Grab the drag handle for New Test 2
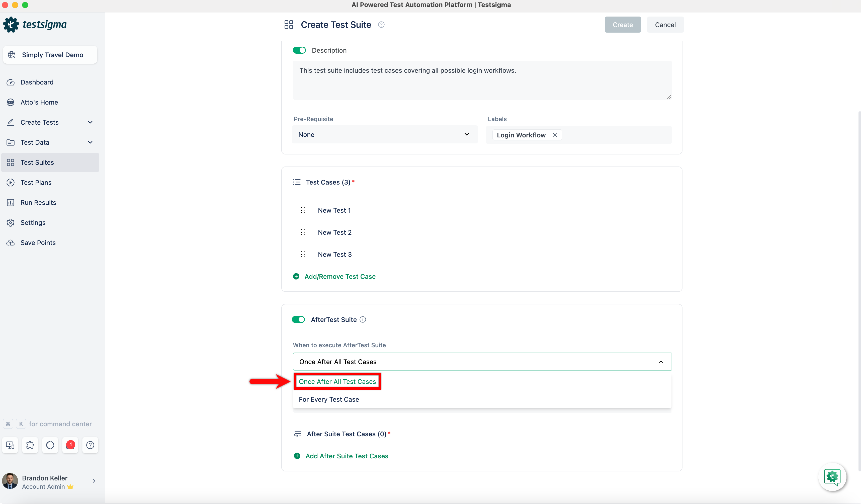The image size is (861, 504). coord(303,232)
